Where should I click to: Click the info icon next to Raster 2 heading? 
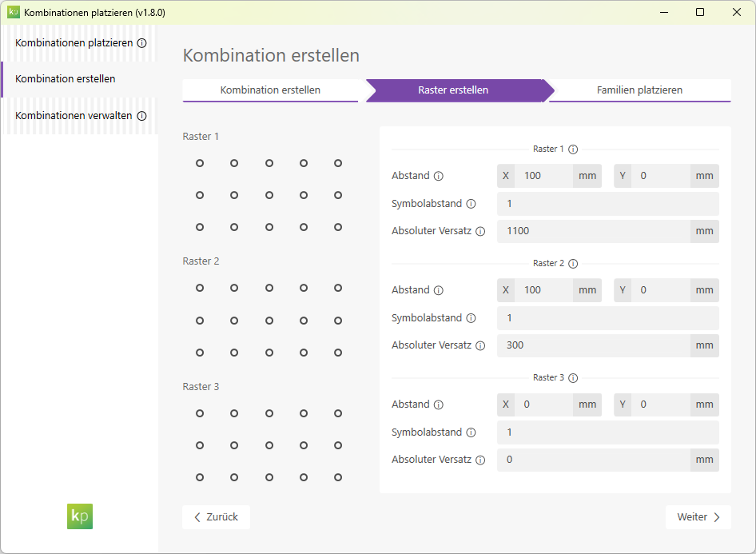point(573,264)
